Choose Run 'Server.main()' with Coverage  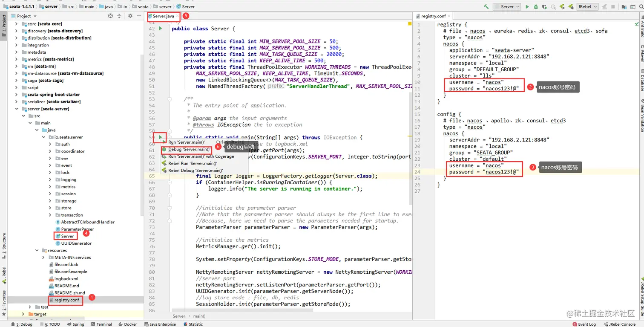205,156
